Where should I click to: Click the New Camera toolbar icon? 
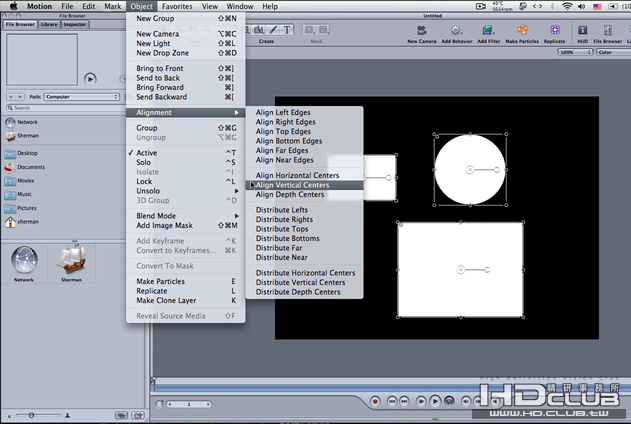422,31
